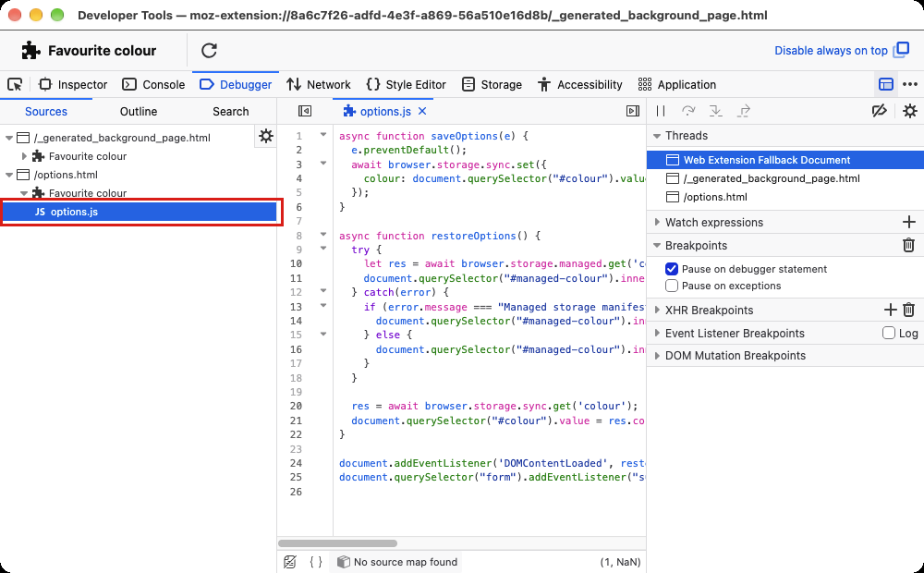
Task: Click No source map found text
Action: pos(406,562)
